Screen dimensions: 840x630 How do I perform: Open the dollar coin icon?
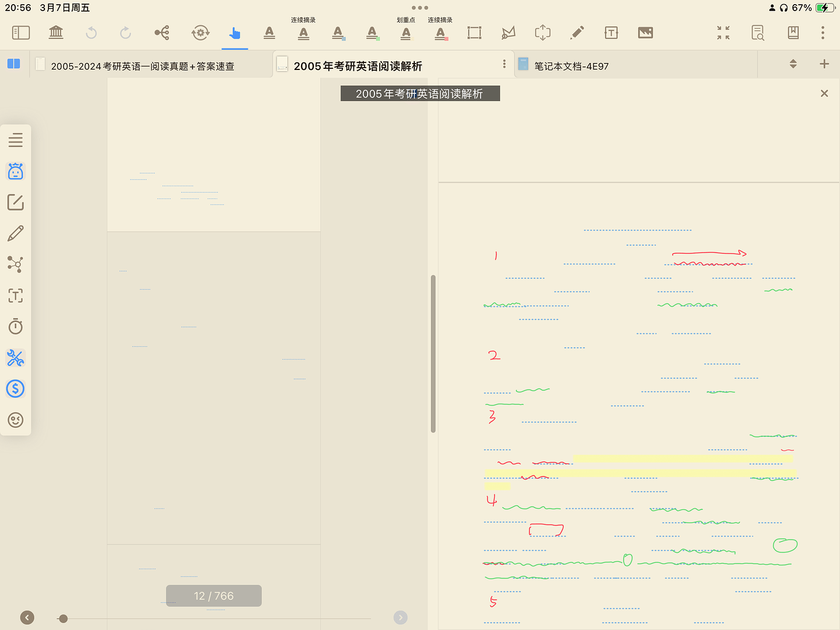click(x=16, y=388)
